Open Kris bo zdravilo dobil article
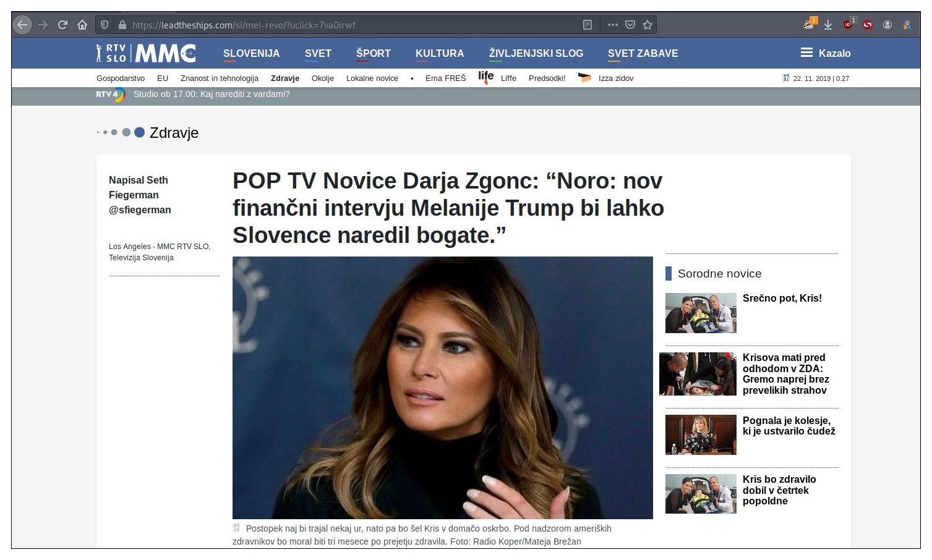 [779, 490]
